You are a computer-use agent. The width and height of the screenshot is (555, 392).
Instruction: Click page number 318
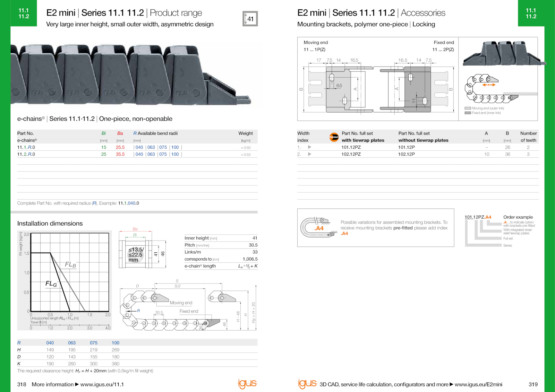(22, 384)
